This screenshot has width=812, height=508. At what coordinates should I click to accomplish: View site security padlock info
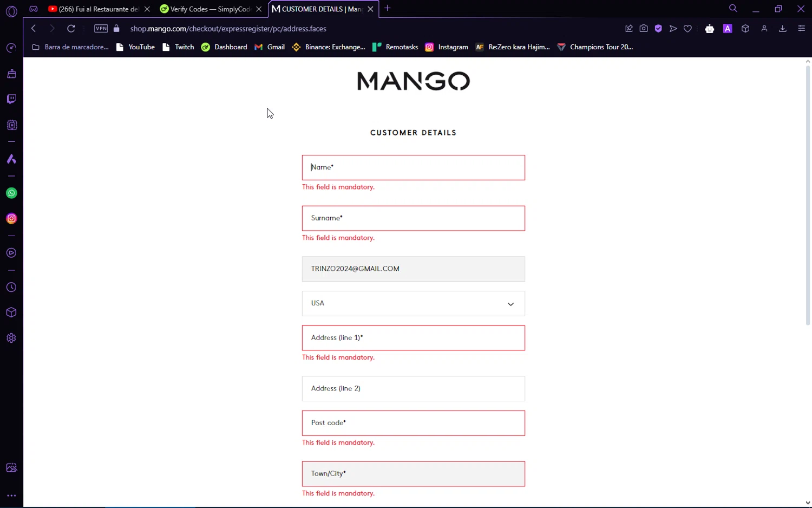tap(116, 29)
